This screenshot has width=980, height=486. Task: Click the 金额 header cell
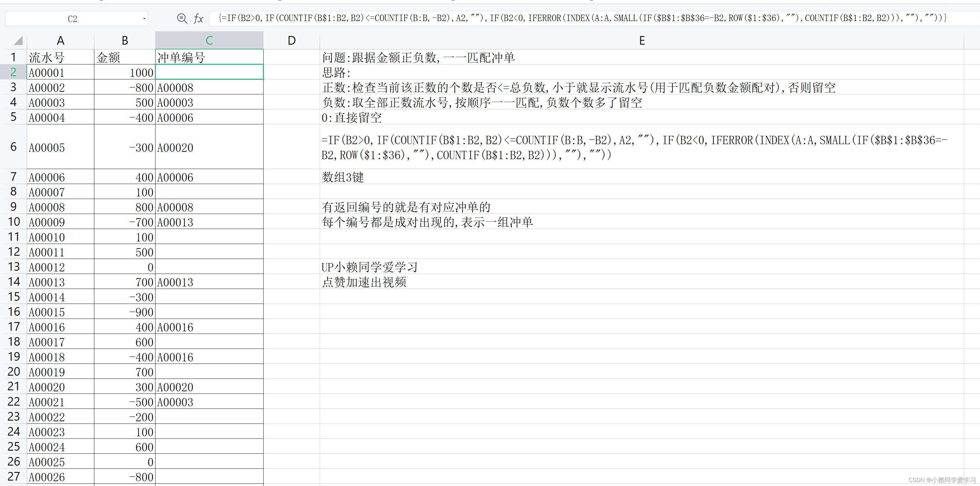tap(124, 57)
